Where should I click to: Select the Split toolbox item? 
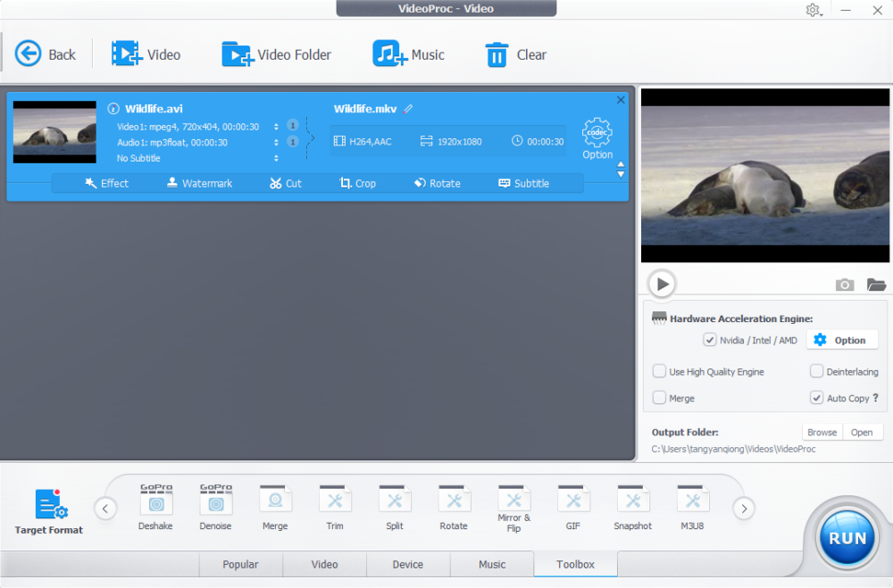point(394,507)
